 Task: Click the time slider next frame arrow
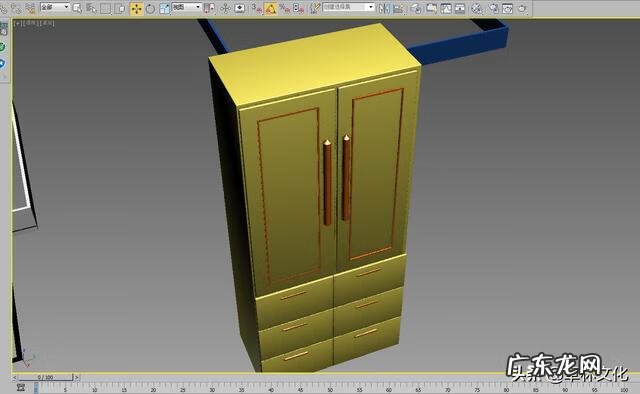pos(76,378)
